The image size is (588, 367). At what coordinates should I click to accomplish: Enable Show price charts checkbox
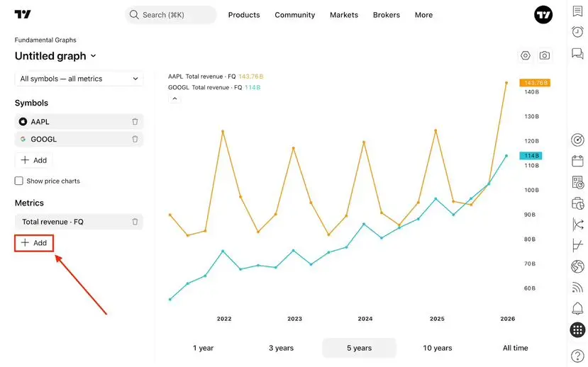pos(19,181)
